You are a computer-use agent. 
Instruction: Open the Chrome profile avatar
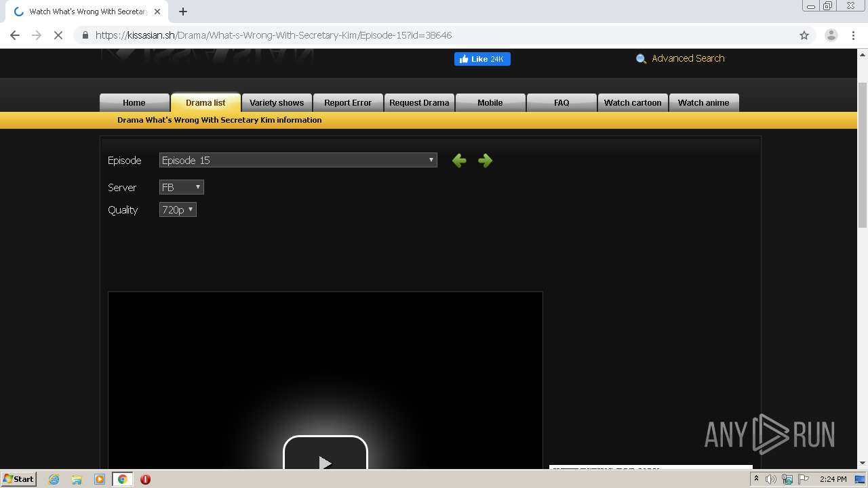click(831, 35)
